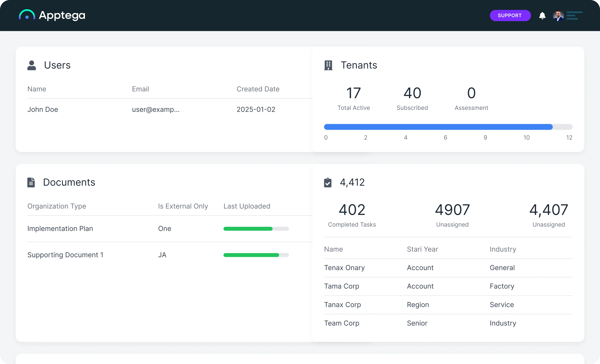Click the blue tenants progress bar
The height and width of the screenshot is (364, 600).
(x=438, y=127)
